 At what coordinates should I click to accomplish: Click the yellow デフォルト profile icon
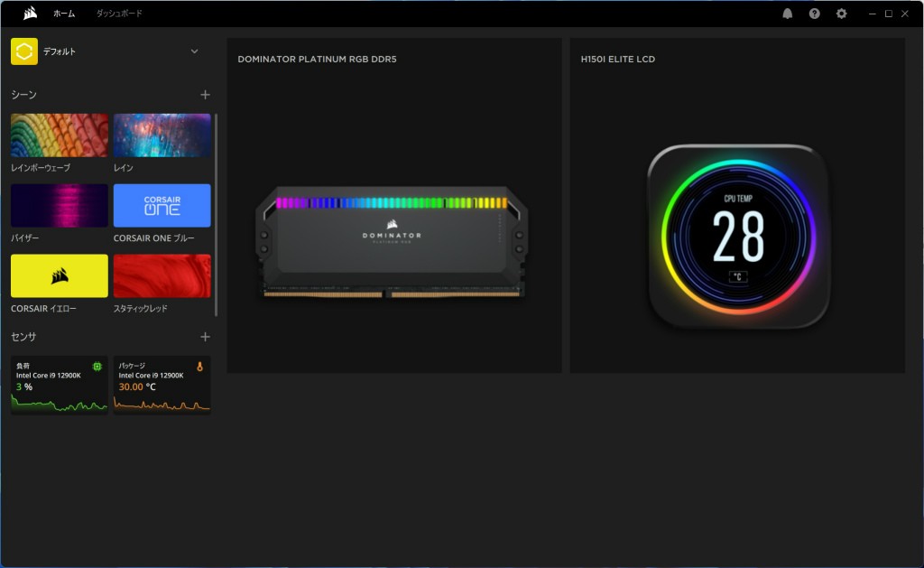pyautogui.click(x=24, y=51)
